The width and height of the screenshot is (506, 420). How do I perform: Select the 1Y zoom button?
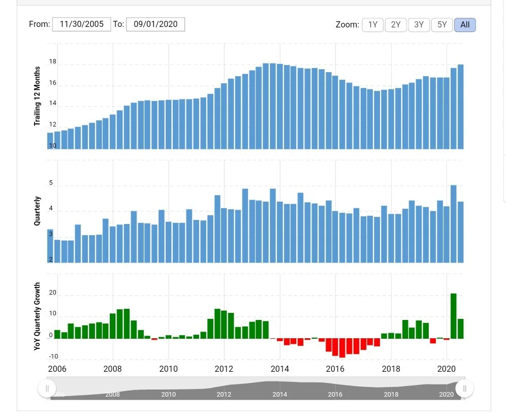click(373, 25)
